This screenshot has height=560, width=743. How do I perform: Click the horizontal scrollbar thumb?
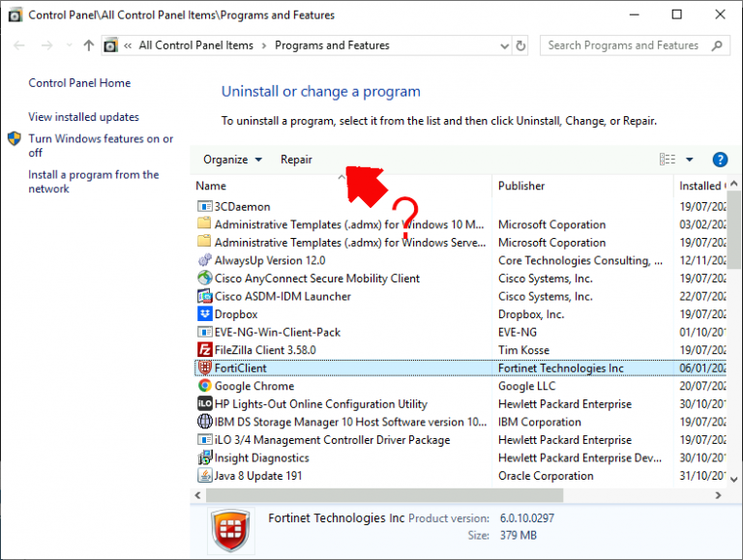coord(384,495)
